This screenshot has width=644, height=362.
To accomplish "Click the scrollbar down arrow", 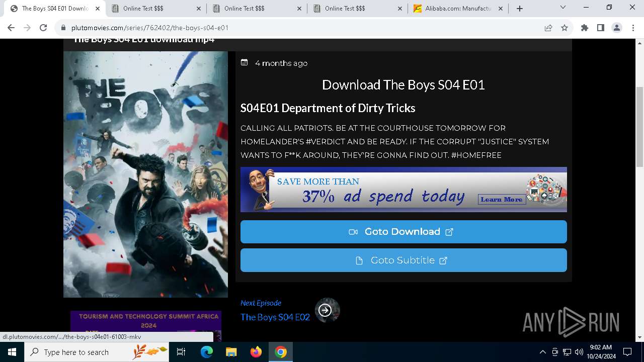I will coord(640,337).
